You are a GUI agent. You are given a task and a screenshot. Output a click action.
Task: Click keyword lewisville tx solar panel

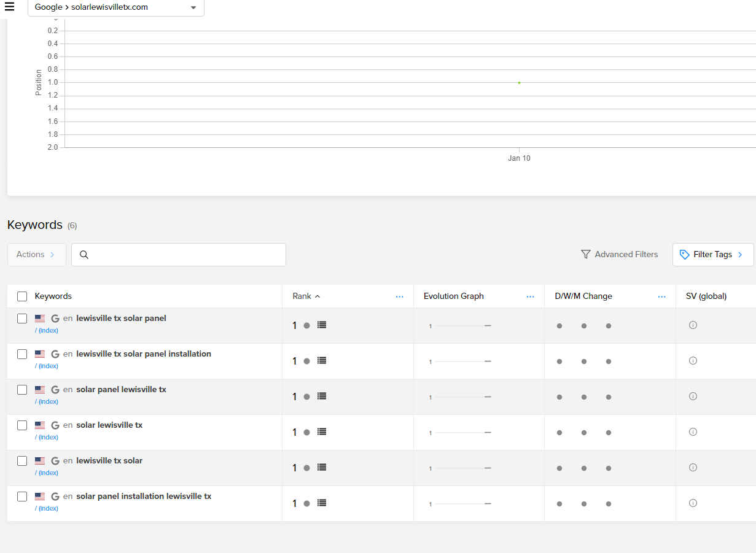pos(121,319)
